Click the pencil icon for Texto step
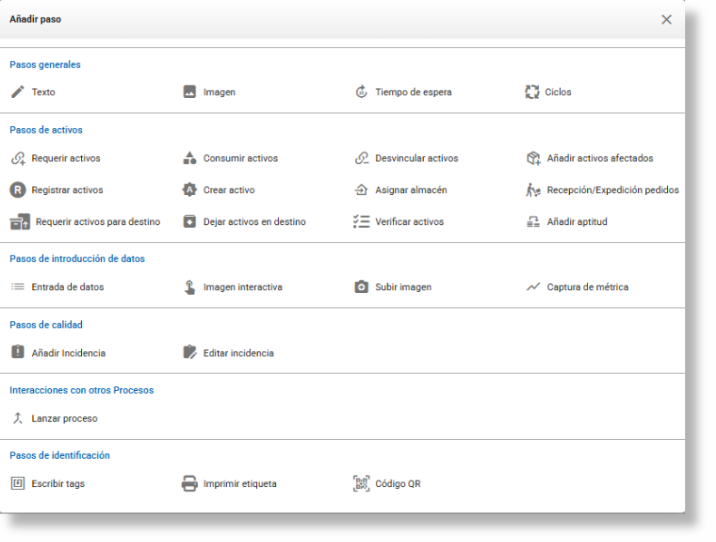716x542 pixels. coord(17,92)
